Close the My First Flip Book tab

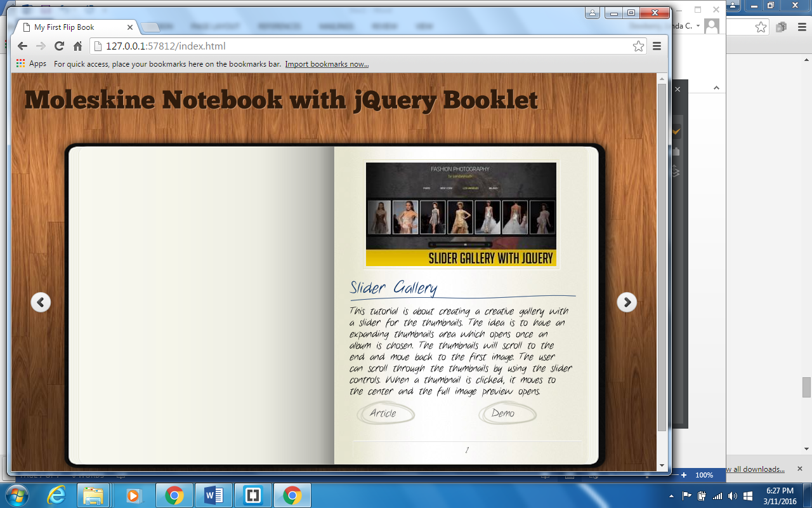(130, 27)
